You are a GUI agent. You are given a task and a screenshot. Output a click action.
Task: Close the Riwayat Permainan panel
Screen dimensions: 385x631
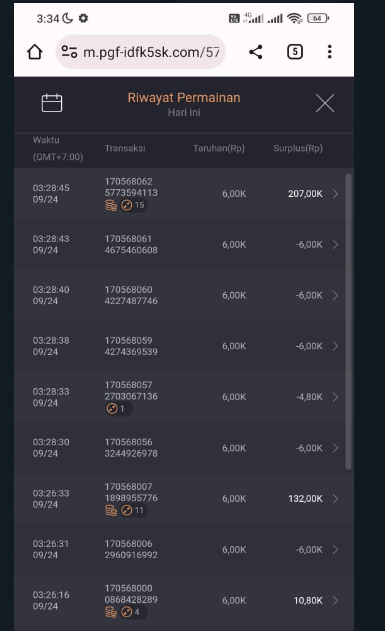[x=325, y=103]
